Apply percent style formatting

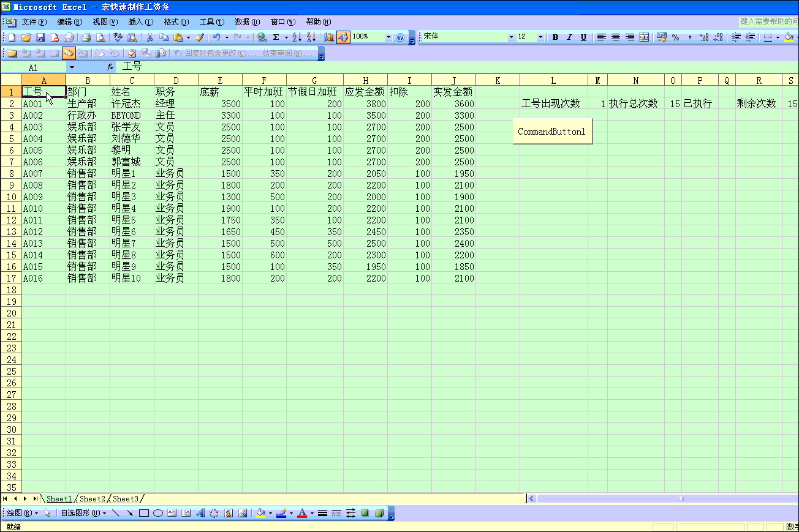tap(676, 37)
